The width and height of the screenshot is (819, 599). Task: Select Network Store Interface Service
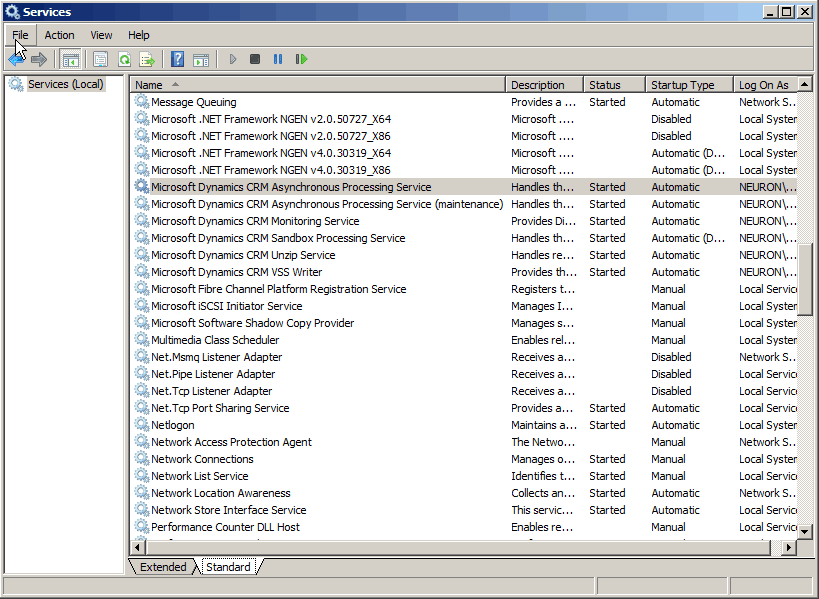coord(465,510)
